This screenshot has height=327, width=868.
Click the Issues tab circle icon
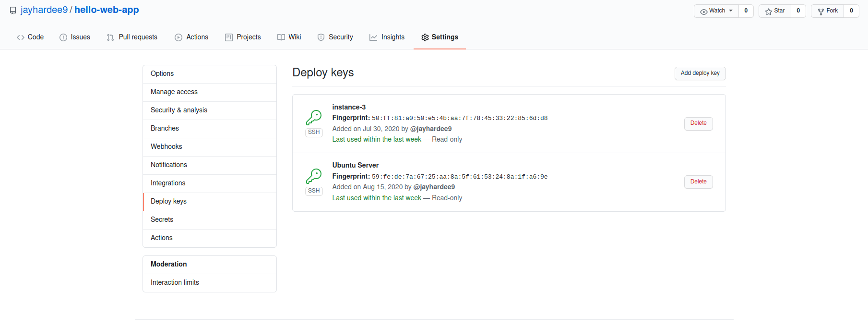pyautogui.click(x=63, y=37)
